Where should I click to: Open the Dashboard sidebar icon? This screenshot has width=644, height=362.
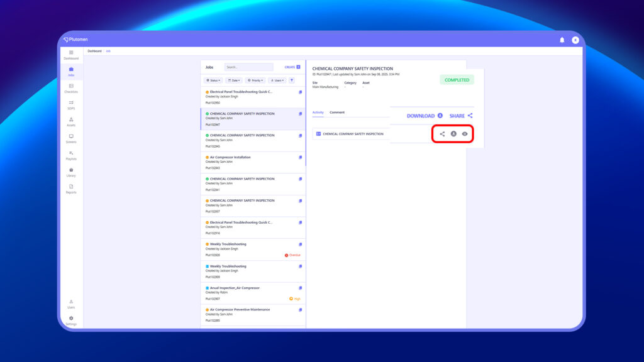point(71,55)
